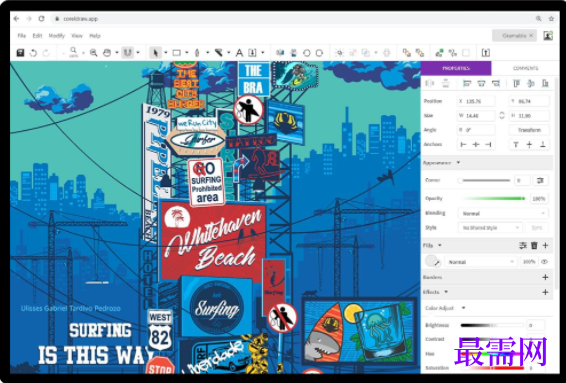The height and width of the screenshot is (383, 566).
Task: Toggle left anchor in Anchors row
Action: point(463,144)
